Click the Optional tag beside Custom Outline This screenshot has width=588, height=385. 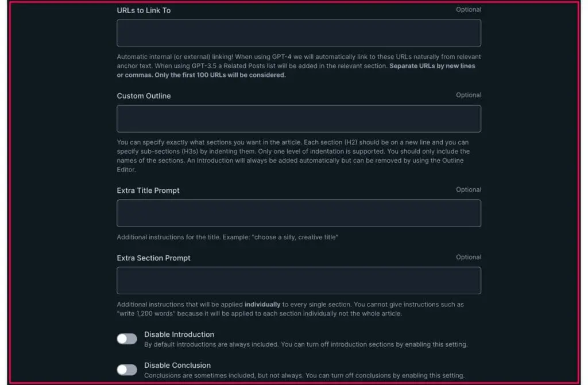(469, 95)
